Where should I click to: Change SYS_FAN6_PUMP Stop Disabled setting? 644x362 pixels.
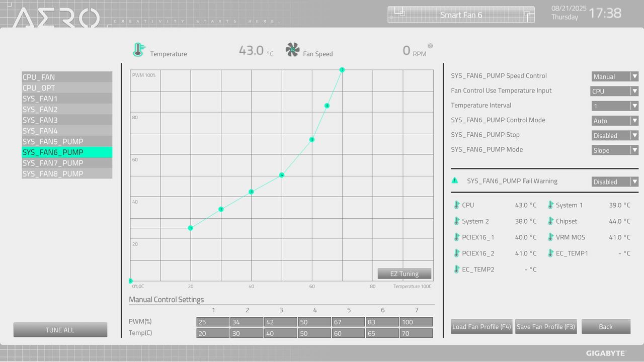coord(615,136)
